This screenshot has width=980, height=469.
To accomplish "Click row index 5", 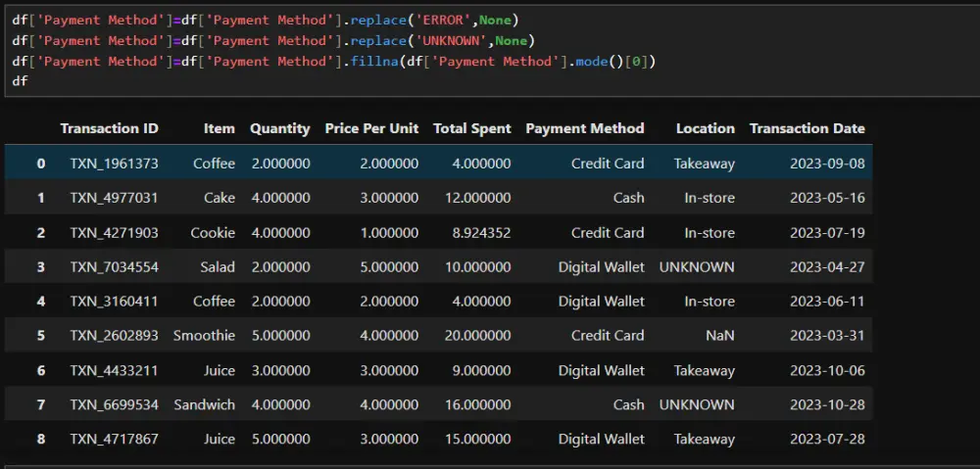I will coord(40,336).
